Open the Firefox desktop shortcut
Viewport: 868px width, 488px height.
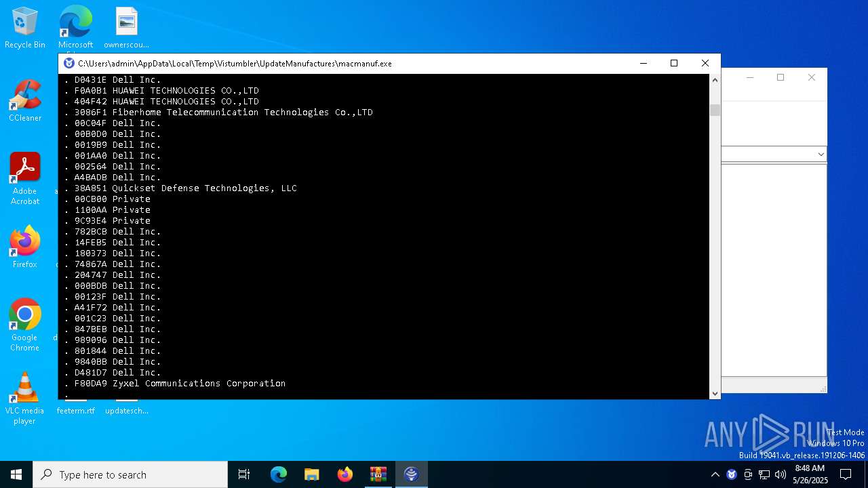pos(25,247)
